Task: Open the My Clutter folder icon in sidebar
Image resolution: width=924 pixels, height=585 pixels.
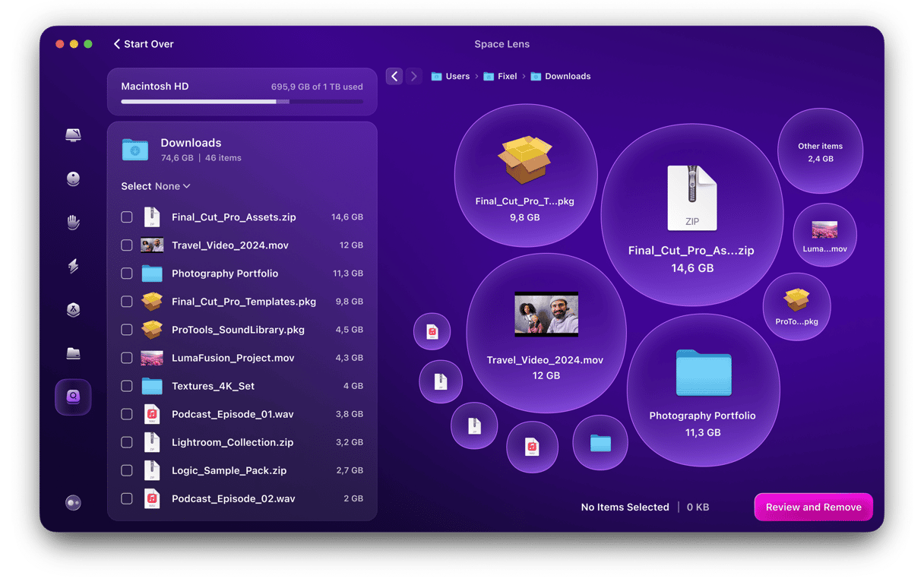Action: [x=73, y=353]
